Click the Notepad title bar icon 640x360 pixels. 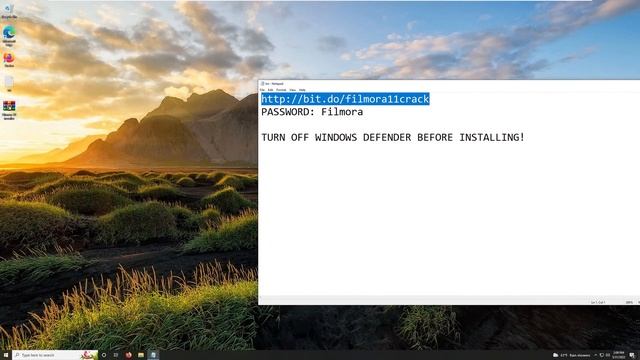click(262, 84)
